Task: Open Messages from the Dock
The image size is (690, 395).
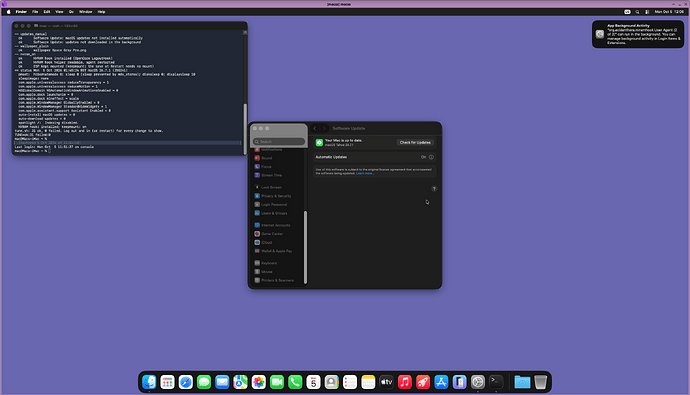Action: pos(204,382)
